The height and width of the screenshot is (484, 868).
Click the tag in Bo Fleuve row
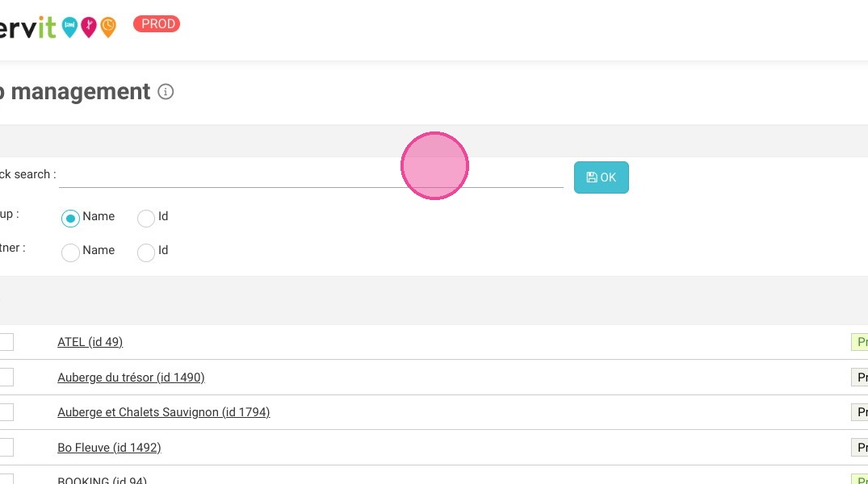860,448
